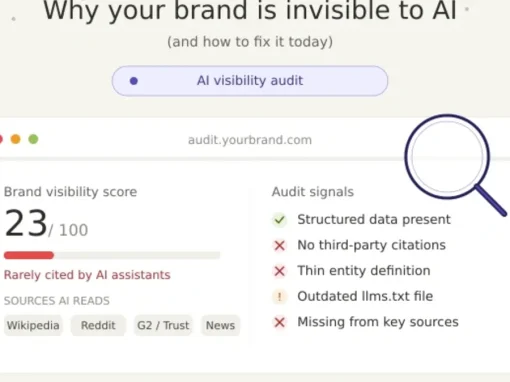This screenshot has height=382, width=510.
Task: Click the green check beside Structured data present
Action: pos(279,220)
